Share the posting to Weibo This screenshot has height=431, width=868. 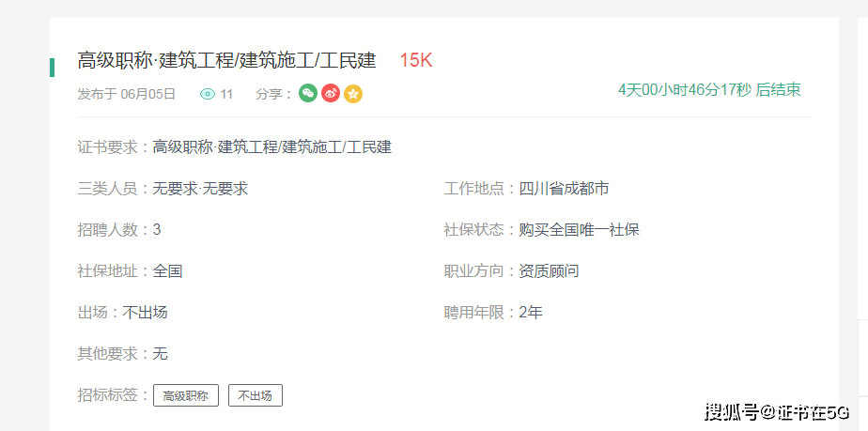tap(331, 93)
